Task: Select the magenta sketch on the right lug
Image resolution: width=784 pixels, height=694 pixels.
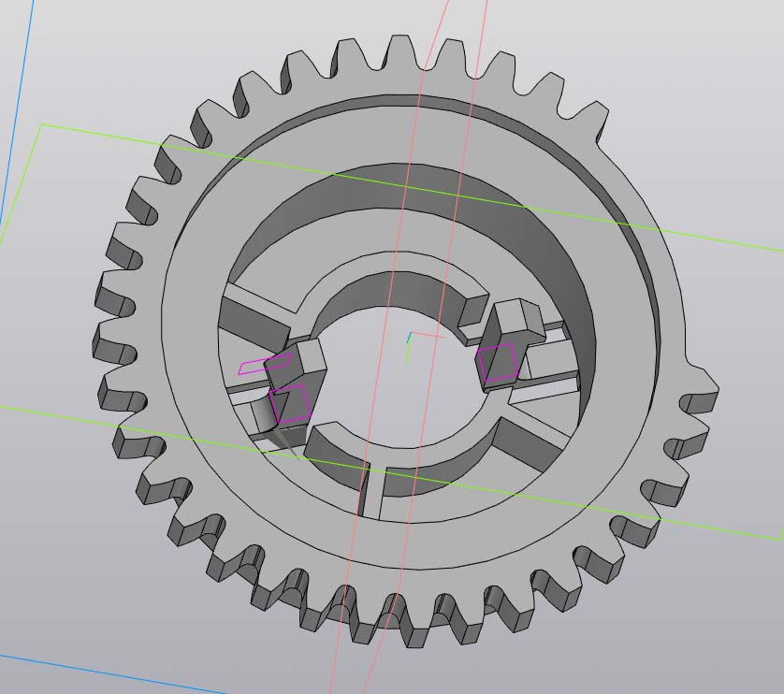Action: pyautogui.click(x=498, y=363)
